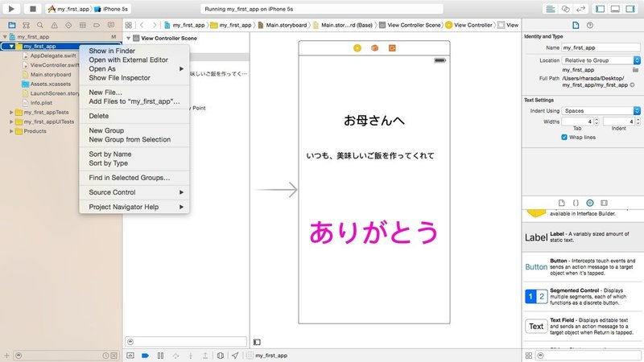Choose New Group from context menu
This screenshot has height=362, width=644.
point(134,130)
